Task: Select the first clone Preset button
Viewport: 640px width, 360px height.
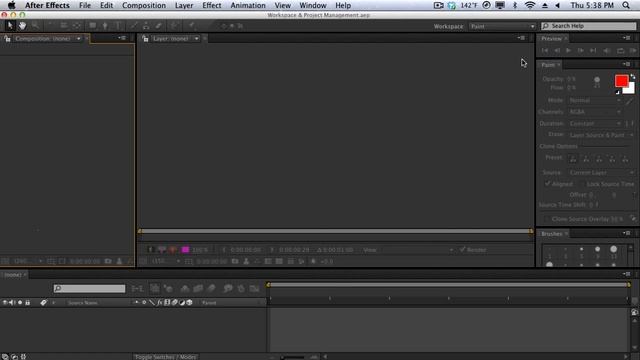Action: tap(573, 159)
